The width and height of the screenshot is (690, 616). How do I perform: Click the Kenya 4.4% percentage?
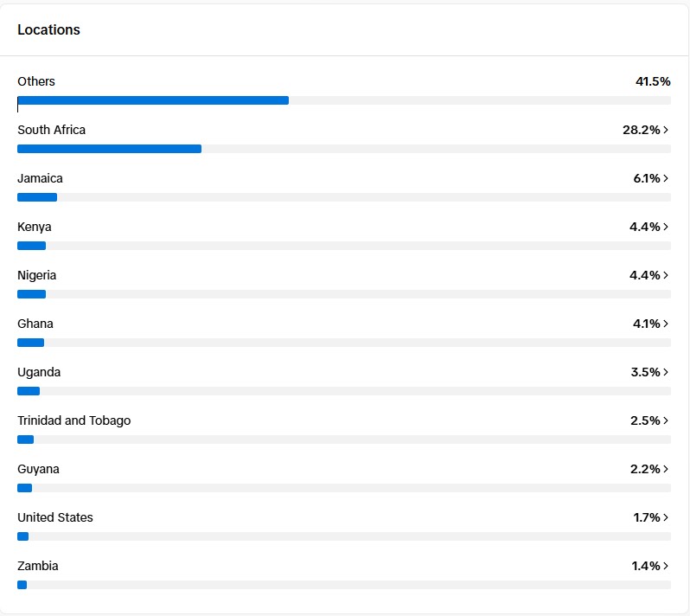pyautogui.click(x=644, y=227)
